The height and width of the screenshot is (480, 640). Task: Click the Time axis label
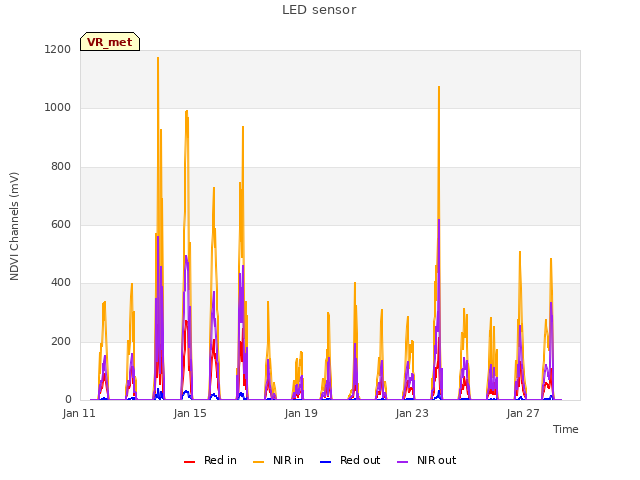click(566, 429)
